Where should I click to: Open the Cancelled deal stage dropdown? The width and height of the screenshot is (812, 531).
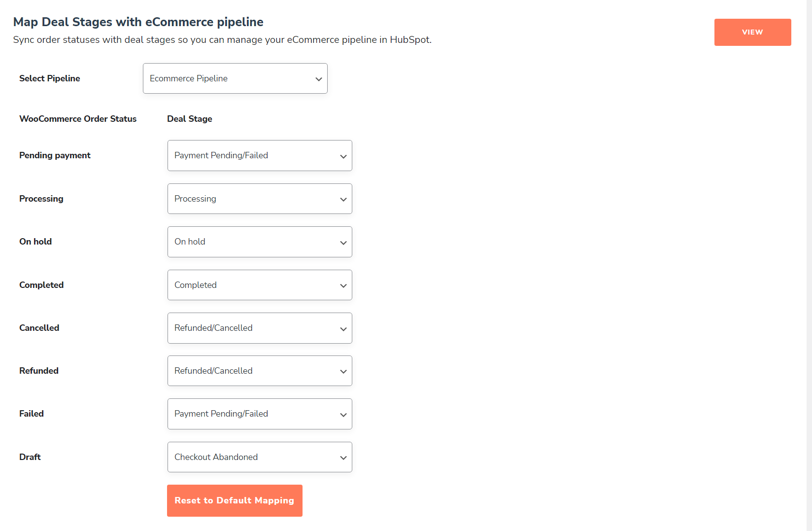tap(260, 328)
